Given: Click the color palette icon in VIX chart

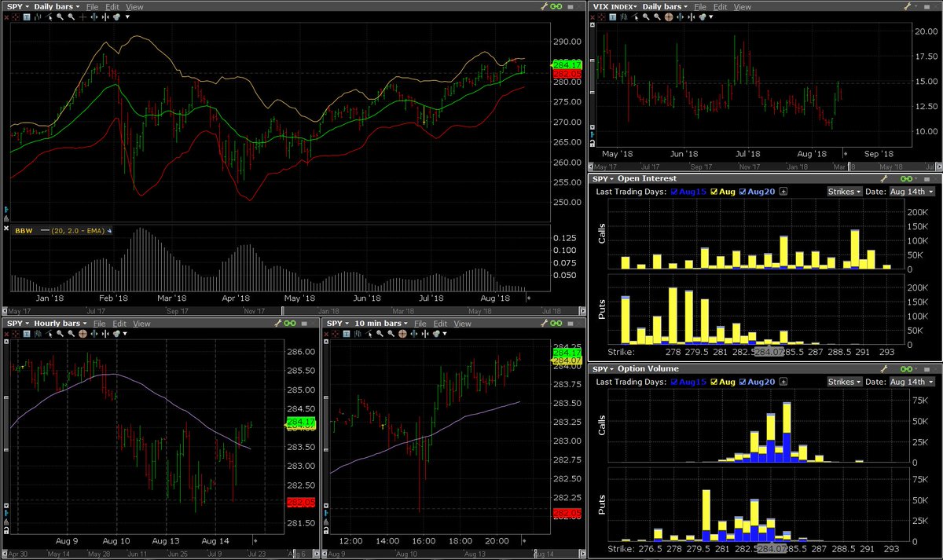Looking at the screenshot, I should pos(703,17).
